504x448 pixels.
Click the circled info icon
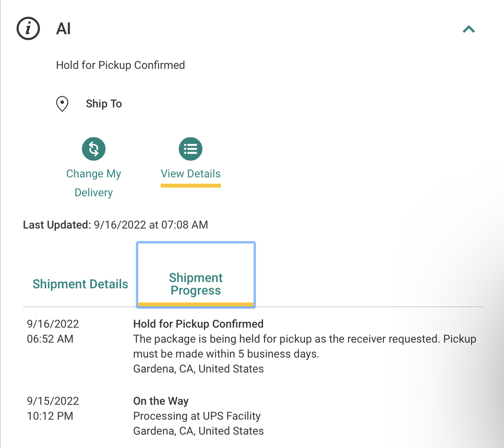pos(28,28)
